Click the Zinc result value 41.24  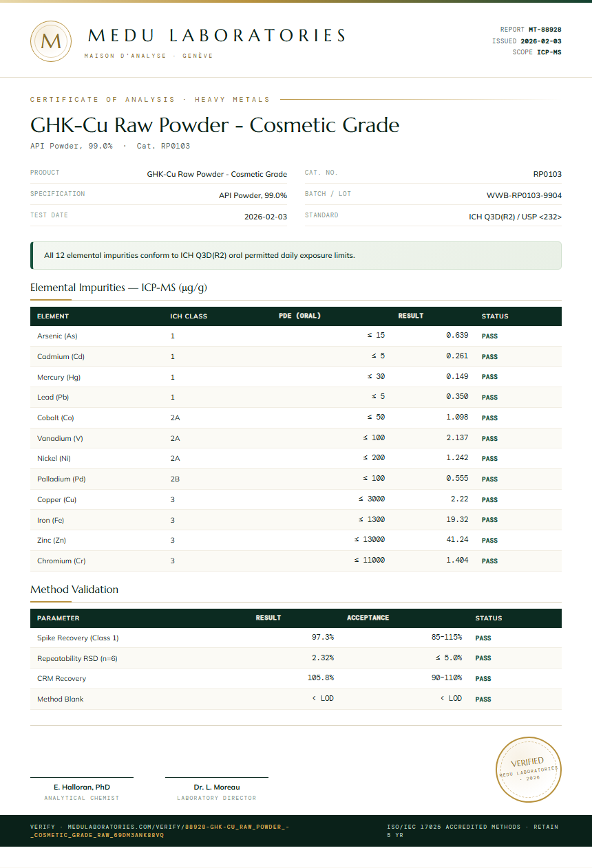(x=457, y=540)
